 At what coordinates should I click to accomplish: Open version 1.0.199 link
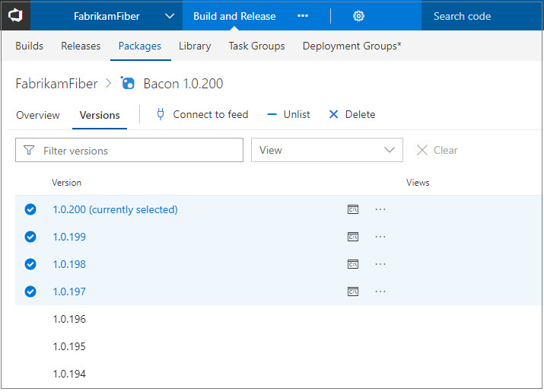69,237
